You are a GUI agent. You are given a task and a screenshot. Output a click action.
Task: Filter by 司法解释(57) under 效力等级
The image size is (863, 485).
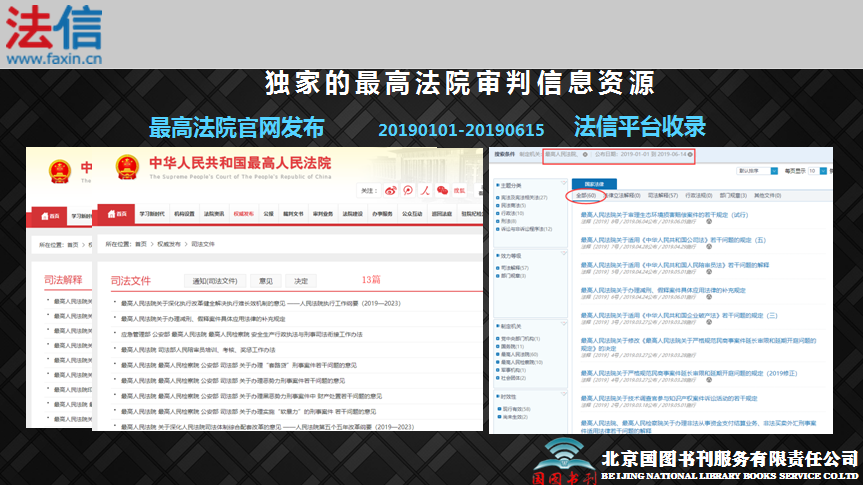(x=514, y=268)
